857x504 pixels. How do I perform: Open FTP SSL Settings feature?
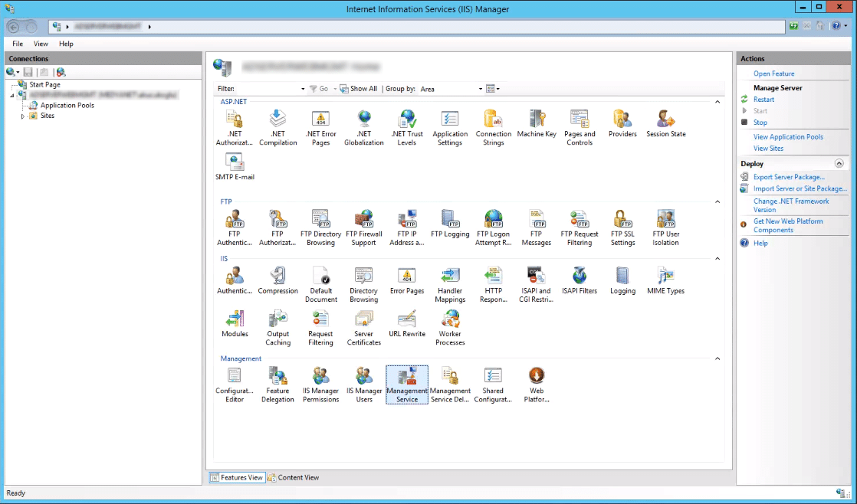coord(622,228)
